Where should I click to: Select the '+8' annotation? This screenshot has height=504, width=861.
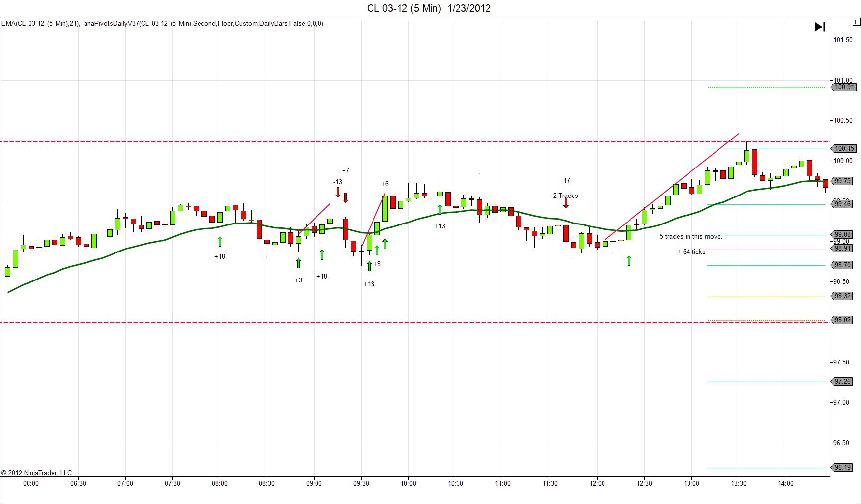point(377,264)
